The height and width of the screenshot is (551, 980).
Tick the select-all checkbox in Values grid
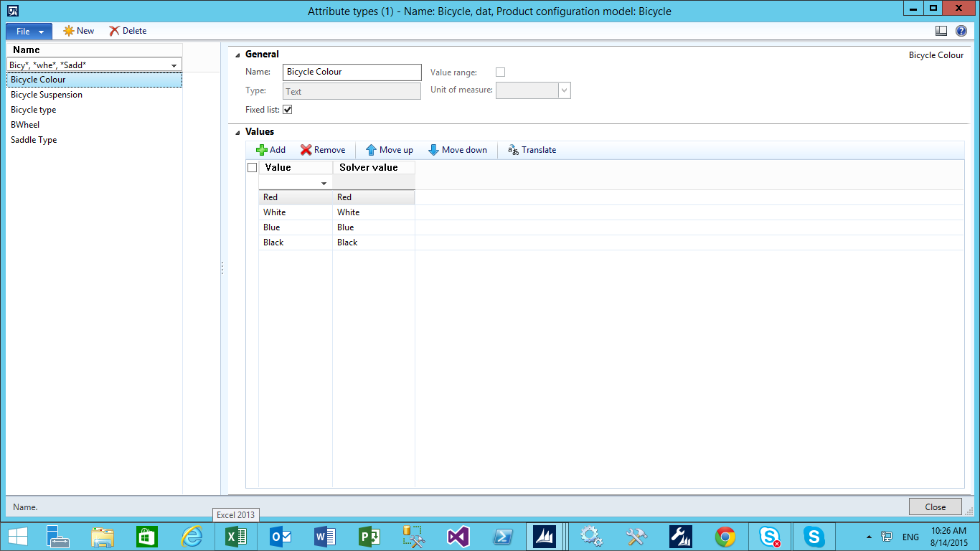tap(252, 167)
